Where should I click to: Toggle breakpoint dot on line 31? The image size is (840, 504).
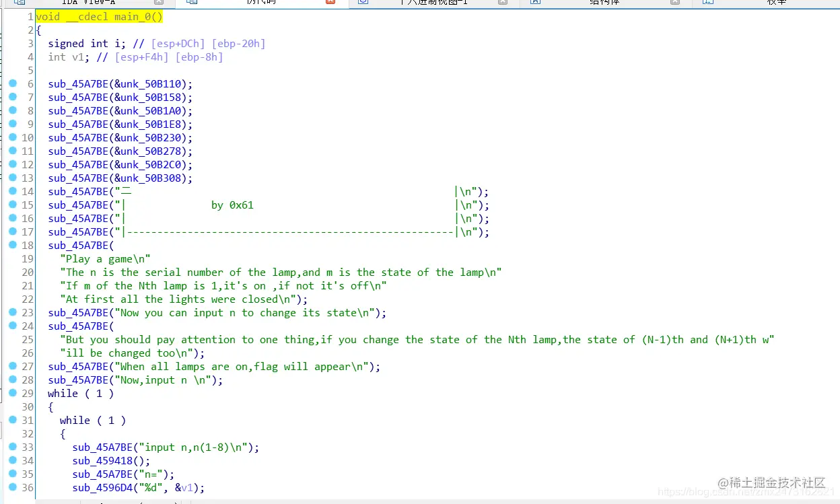[x=12, y=420]
